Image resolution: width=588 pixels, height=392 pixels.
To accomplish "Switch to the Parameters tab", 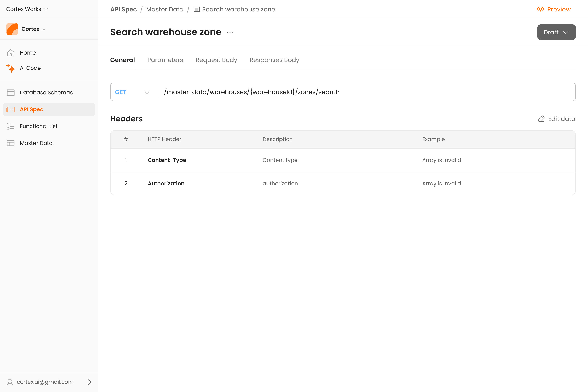I will 165,60.
